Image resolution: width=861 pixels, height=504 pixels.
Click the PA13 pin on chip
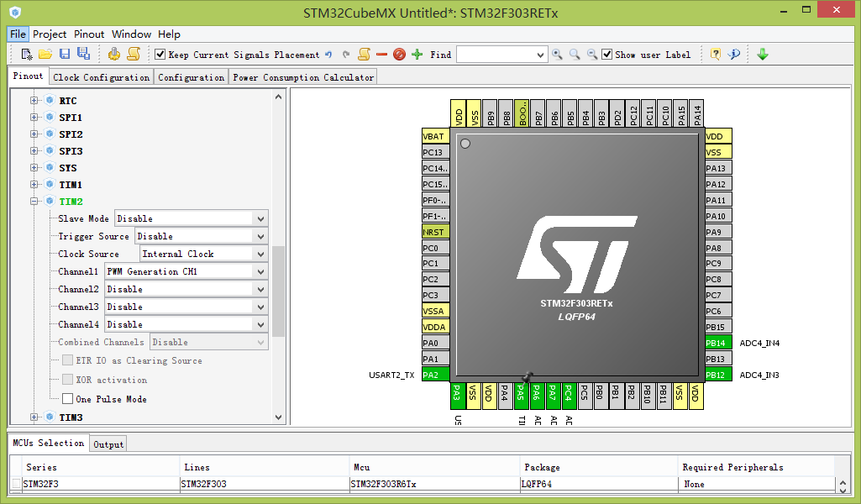(718, 168)
